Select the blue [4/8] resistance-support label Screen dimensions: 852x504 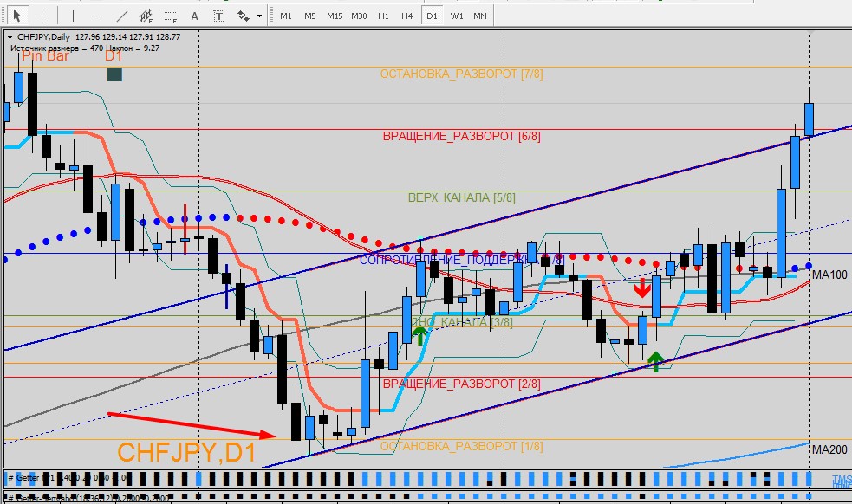coord(461,260)
